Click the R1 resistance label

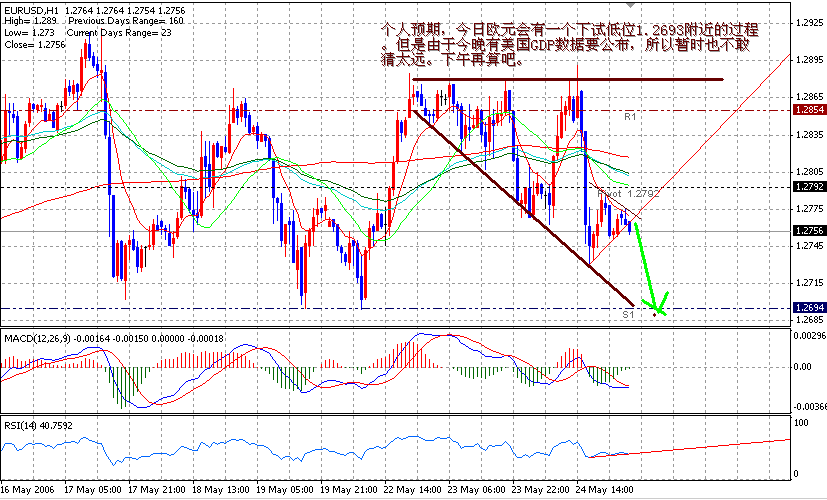tap(630, 117)
